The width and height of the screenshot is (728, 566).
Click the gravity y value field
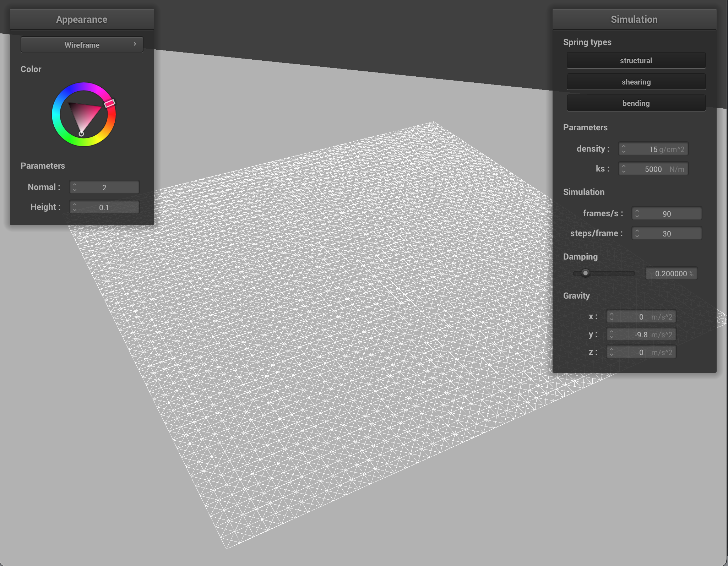tap(641, 334)
